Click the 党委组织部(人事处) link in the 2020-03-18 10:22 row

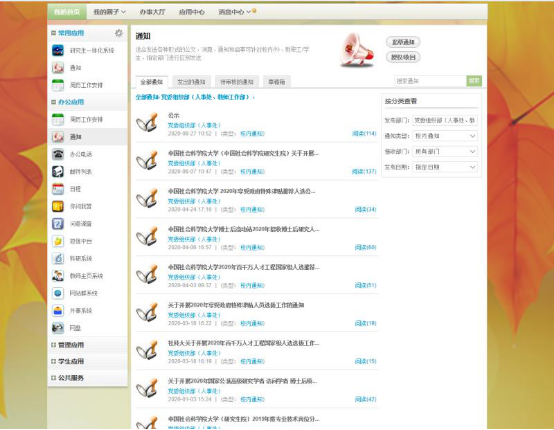pyautogui.click(x=194, y=315)
